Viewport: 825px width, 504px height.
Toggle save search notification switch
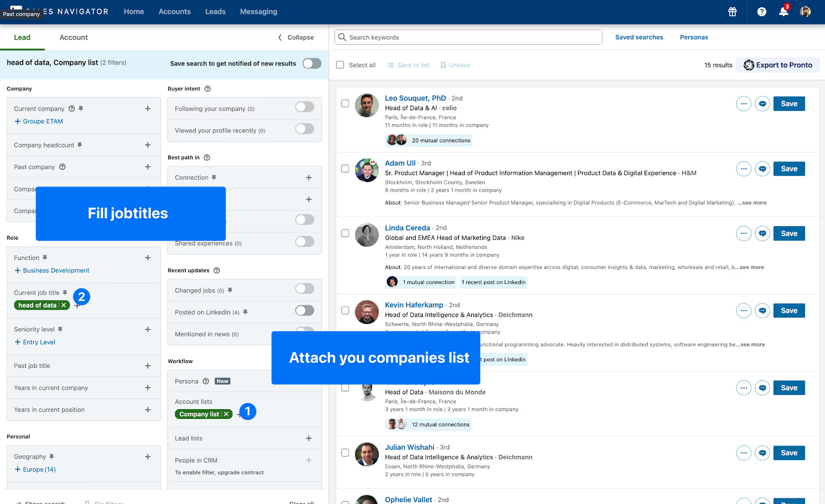312,63
